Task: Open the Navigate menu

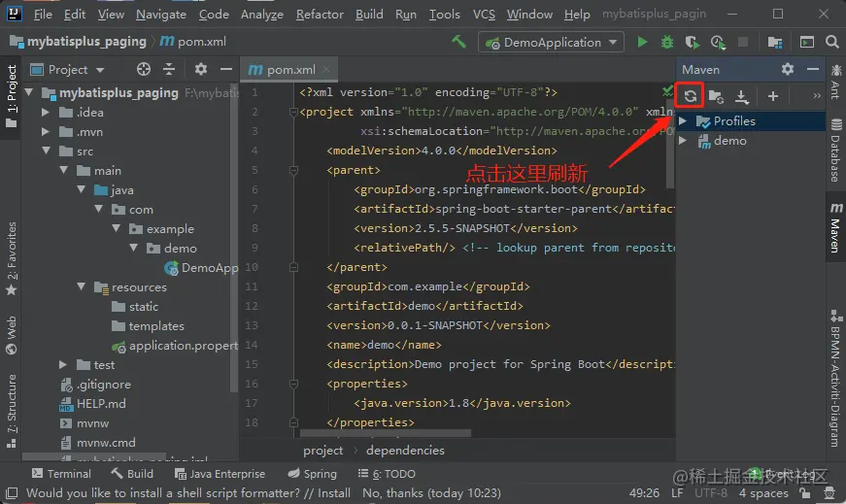Action: point(161,14)
